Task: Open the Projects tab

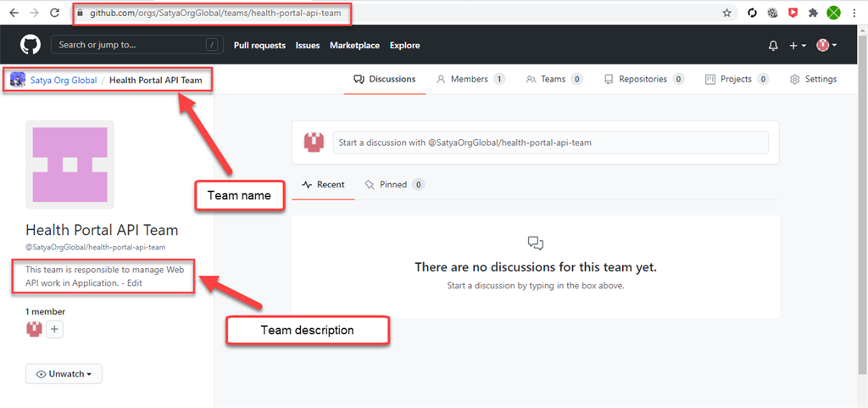Action: [x=737, y=79]
